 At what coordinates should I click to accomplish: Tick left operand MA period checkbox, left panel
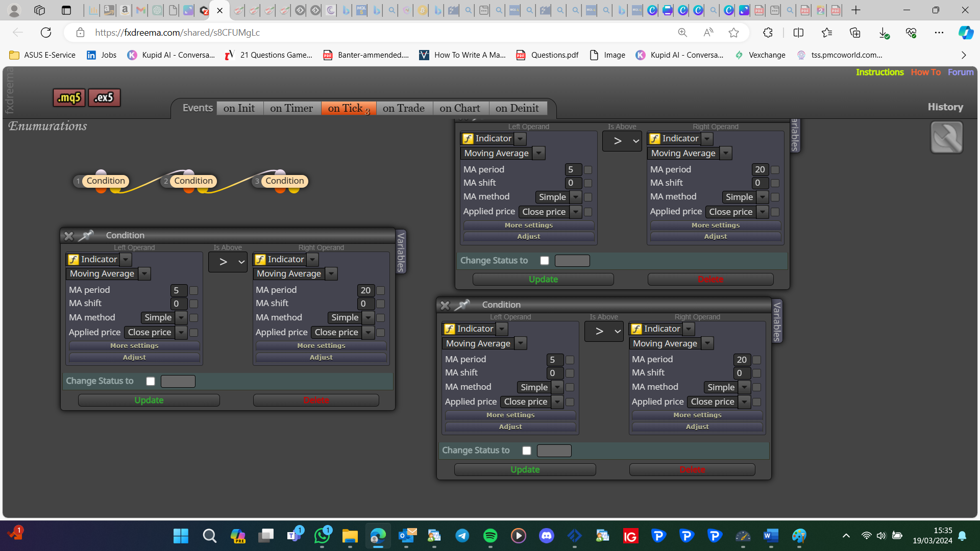194,290
